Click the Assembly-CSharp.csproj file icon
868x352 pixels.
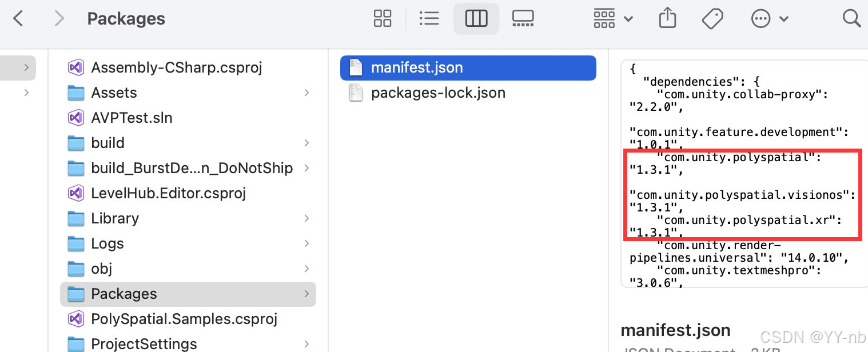pos(76,67)
